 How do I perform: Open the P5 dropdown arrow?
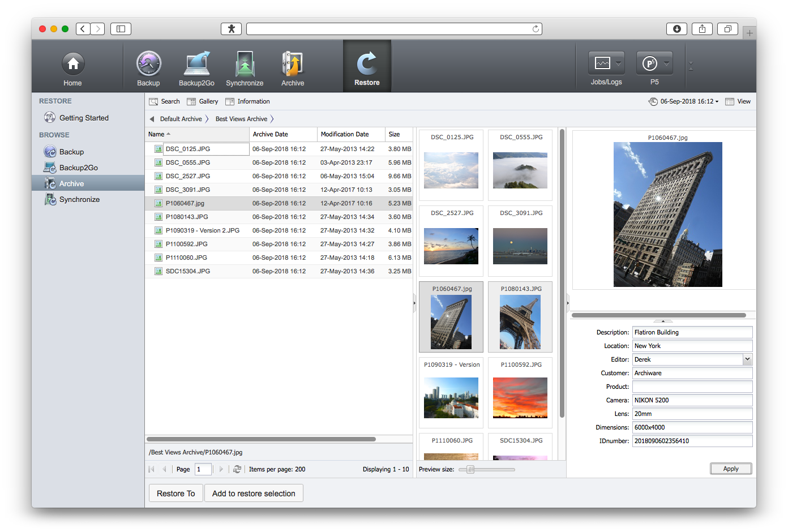667,64
